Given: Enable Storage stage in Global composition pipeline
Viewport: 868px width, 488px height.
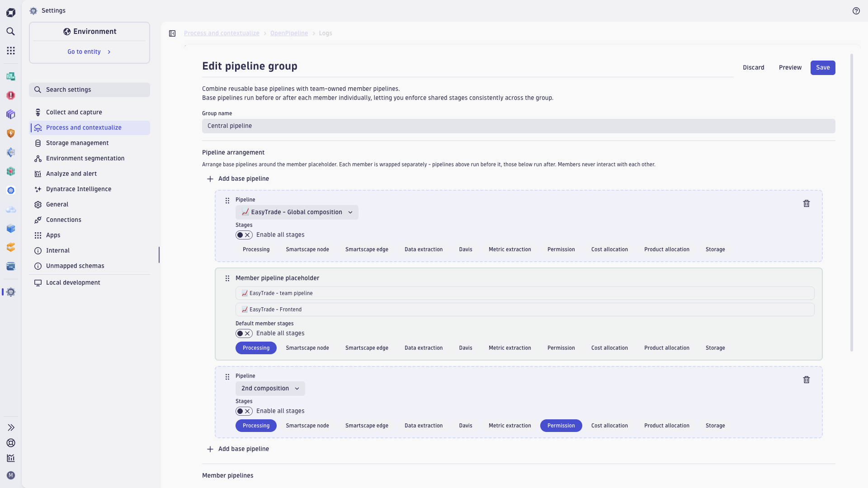Looking at the screenshot, I should tap(715, 249).
